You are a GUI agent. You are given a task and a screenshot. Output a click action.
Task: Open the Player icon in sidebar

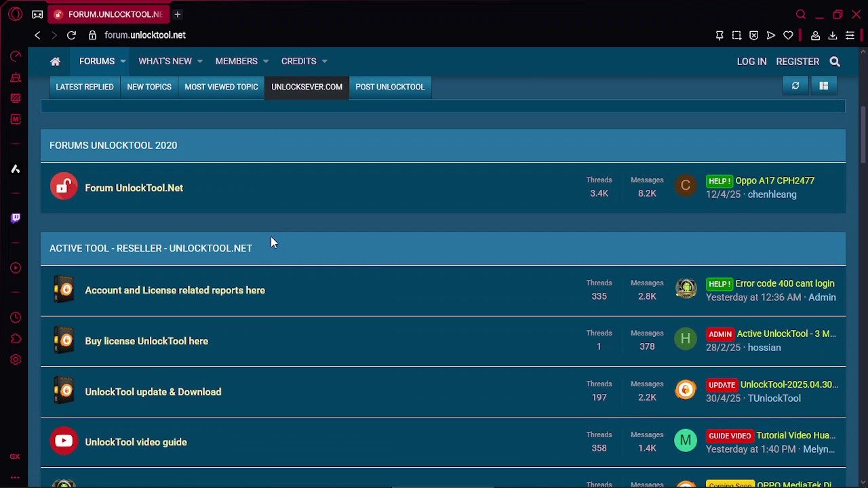click(x=15, y=268)
